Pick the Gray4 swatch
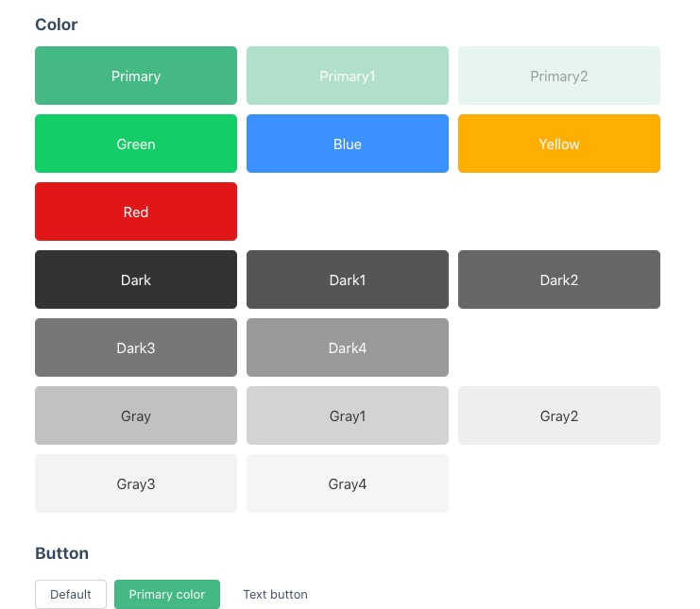The height and width of the screenshot is (609, 700). point(348,483)
